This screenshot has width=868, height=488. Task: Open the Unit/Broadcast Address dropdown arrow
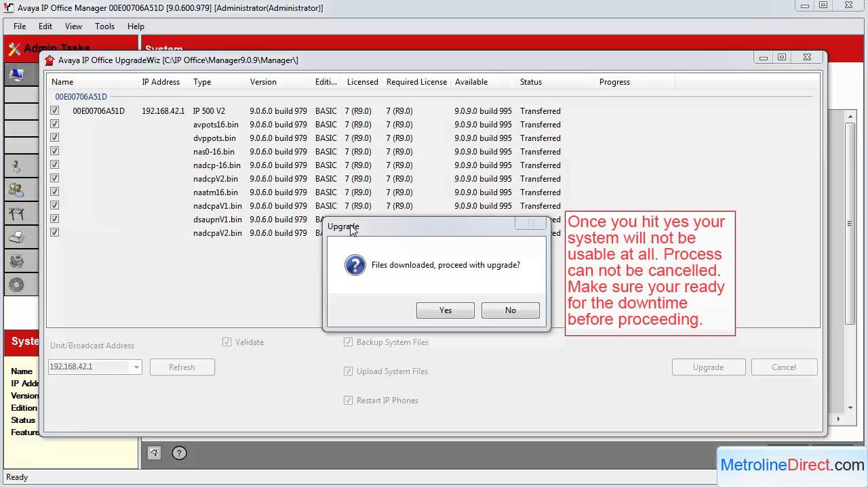[x=136, y=367]
